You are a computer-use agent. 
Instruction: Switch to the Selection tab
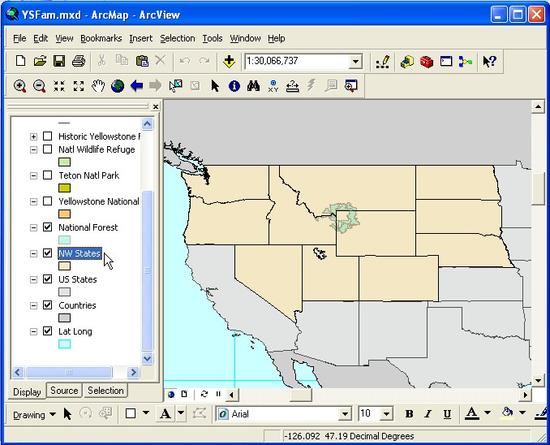click(x=106, y=390)
